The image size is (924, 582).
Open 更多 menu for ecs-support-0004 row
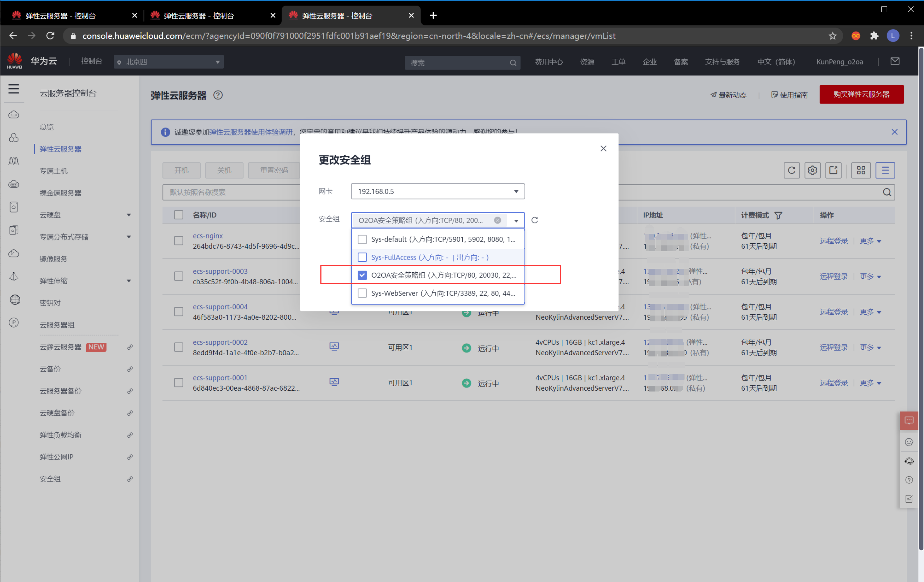pyautogui.click(x=870, y=312)
